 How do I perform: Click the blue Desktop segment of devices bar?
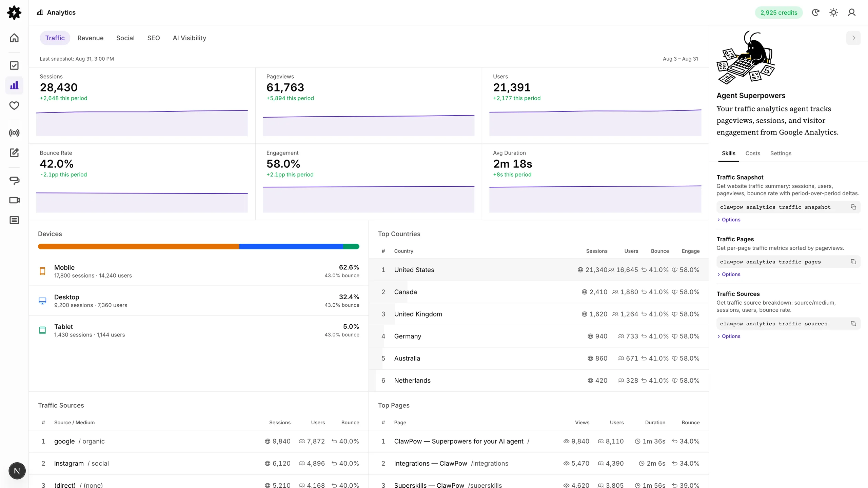tap(291, 246)
